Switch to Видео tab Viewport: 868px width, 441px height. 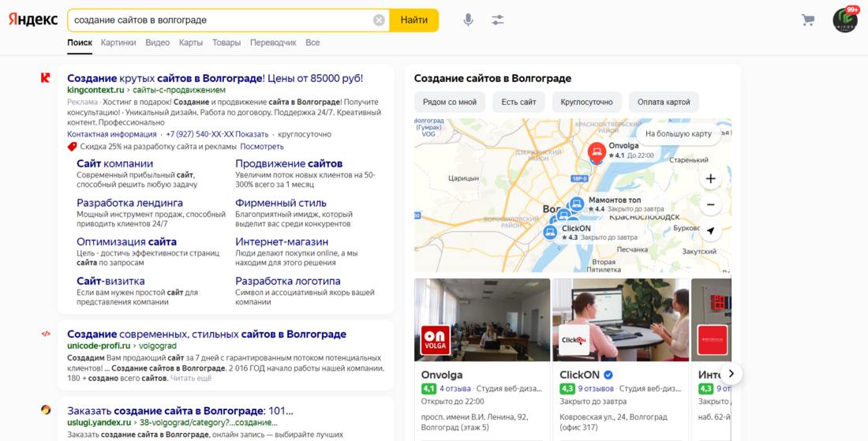[x=157, y=43]
